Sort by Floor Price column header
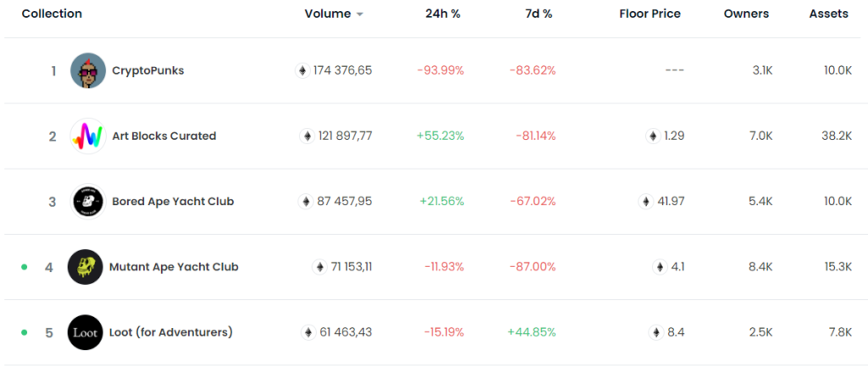 [649, 14]
